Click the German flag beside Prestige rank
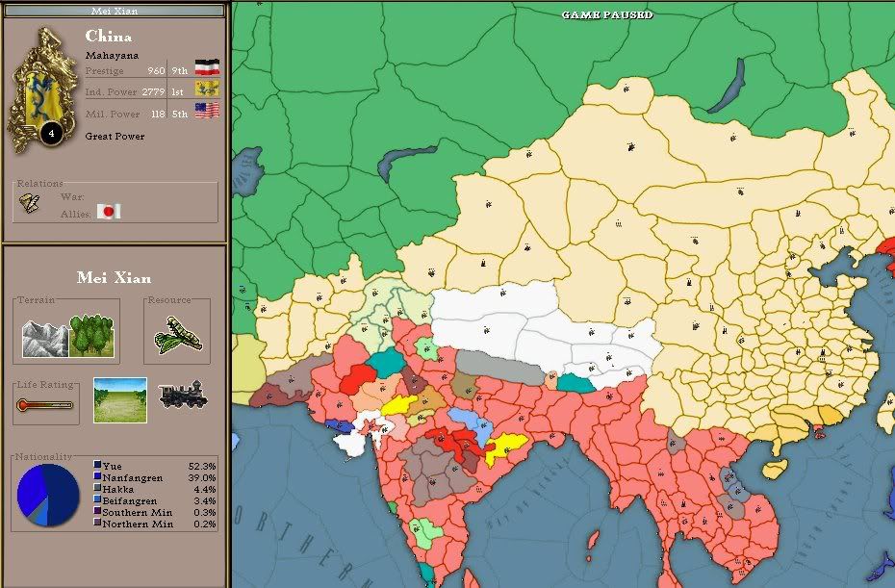 (206, 68)
